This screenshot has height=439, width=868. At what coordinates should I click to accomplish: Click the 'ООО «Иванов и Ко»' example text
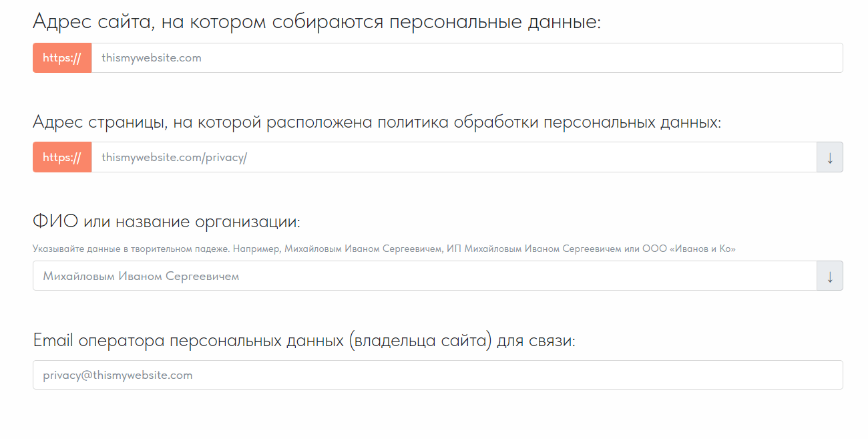689,249
